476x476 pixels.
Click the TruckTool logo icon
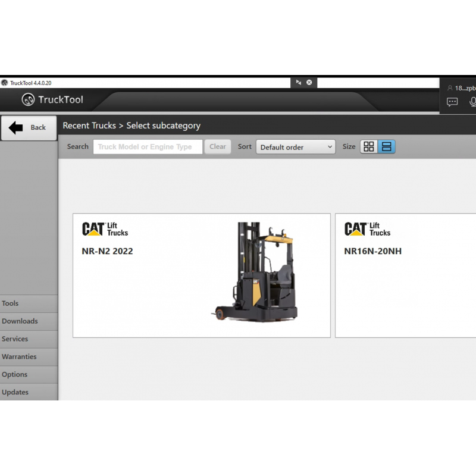tap(28, 100)
